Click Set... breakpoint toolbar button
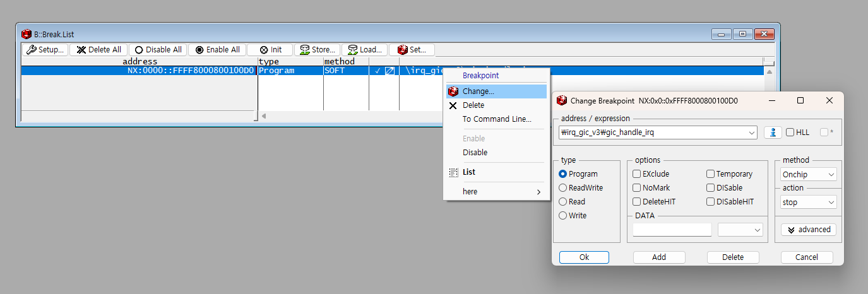 412,50
